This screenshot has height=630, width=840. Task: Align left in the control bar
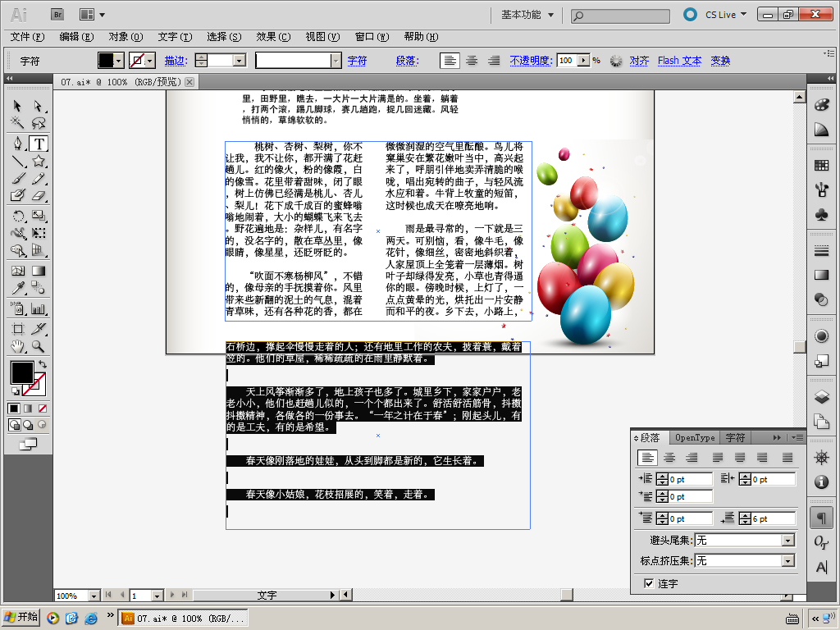point(450,61)
